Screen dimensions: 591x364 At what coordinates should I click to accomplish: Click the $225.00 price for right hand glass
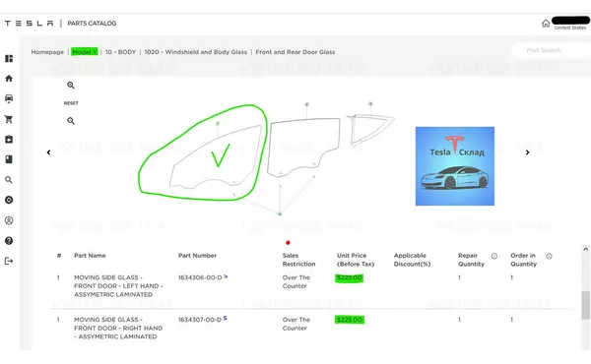(350, 320)
